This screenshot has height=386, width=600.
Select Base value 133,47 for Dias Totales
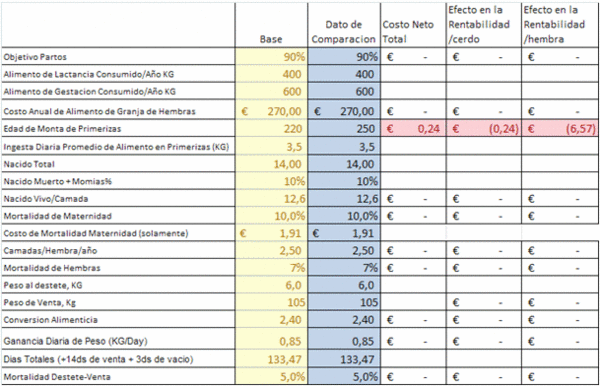[x=285, y=359]
